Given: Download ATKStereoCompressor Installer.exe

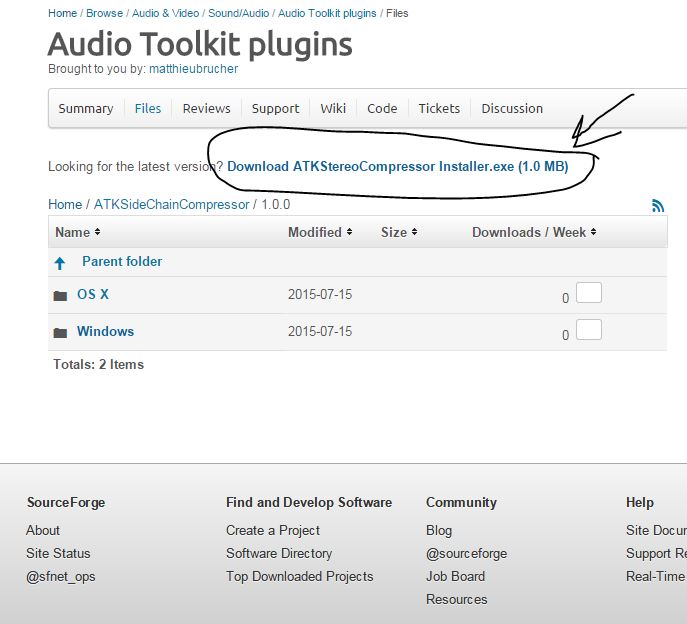Looking at the screenshot, I should (397, 167).
